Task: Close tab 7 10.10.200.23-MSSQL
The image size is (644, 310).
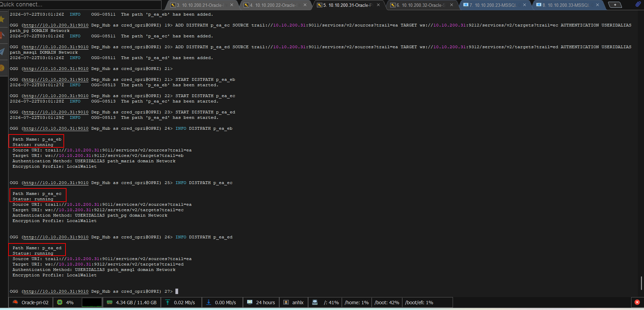Action: pyautogui.click(x=525, y=5)
